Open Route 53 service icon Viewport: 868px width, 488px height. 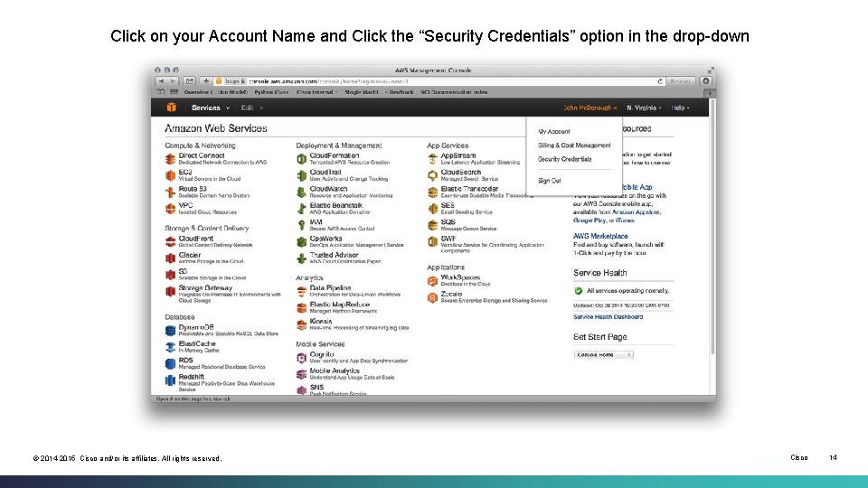click(171, 192)
